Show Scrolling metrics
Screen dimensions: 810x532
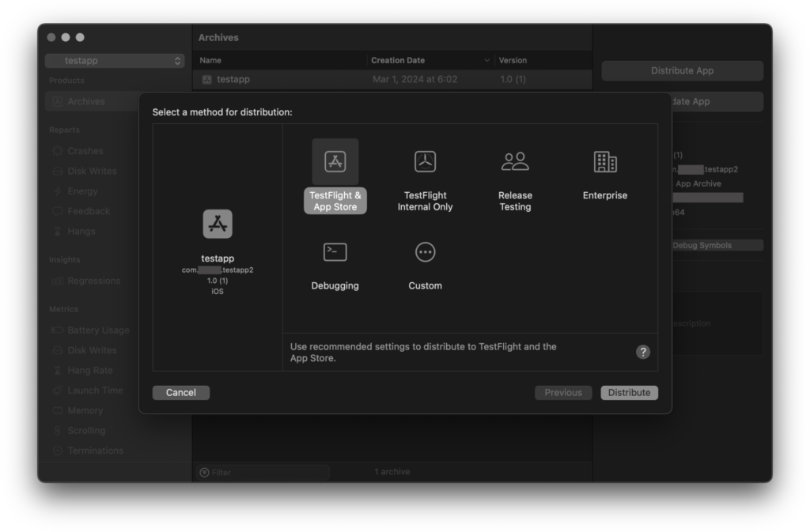pos(87,431)
